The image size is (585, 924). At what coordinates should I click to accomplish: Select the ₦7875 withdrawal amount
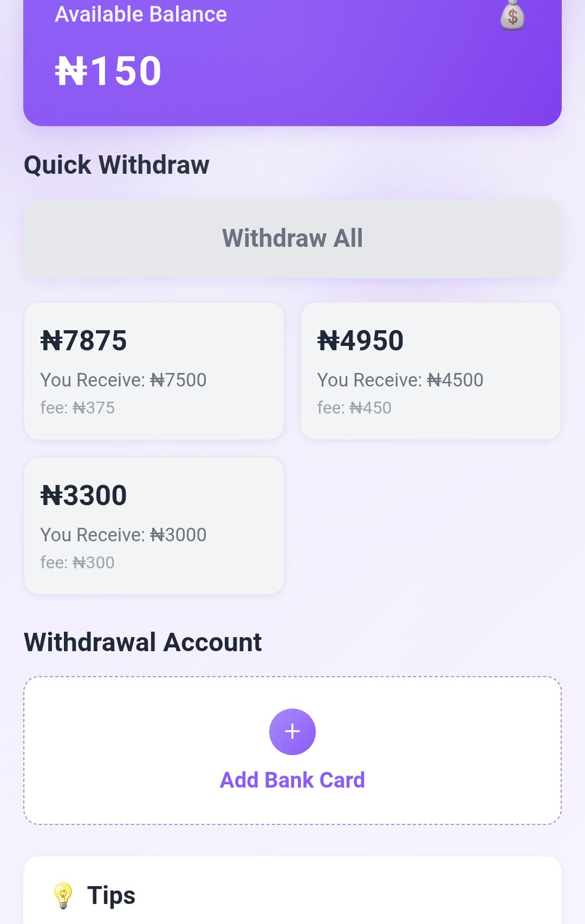tap(84, 341)
